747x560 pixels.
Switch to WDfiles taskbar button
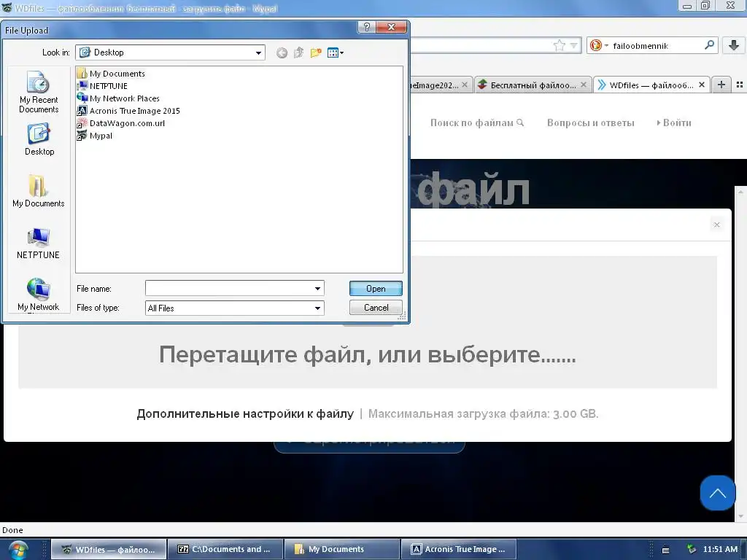point(109,550)
